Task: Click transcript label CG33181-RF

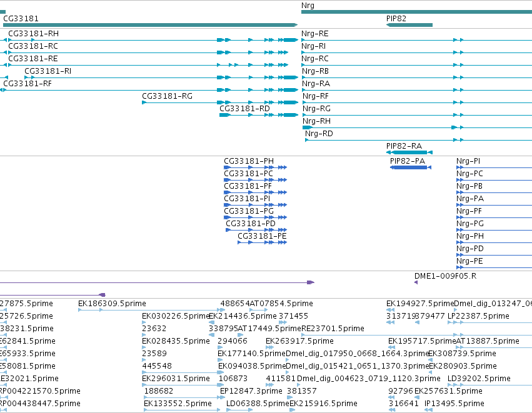Action: 28,84
